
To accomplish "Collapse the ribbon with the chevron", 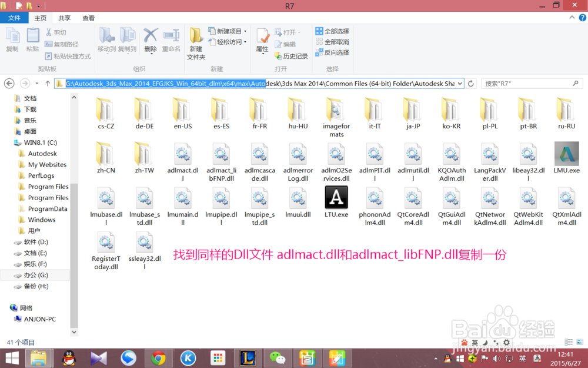I will pyautogui.click(x=572, y=17).
